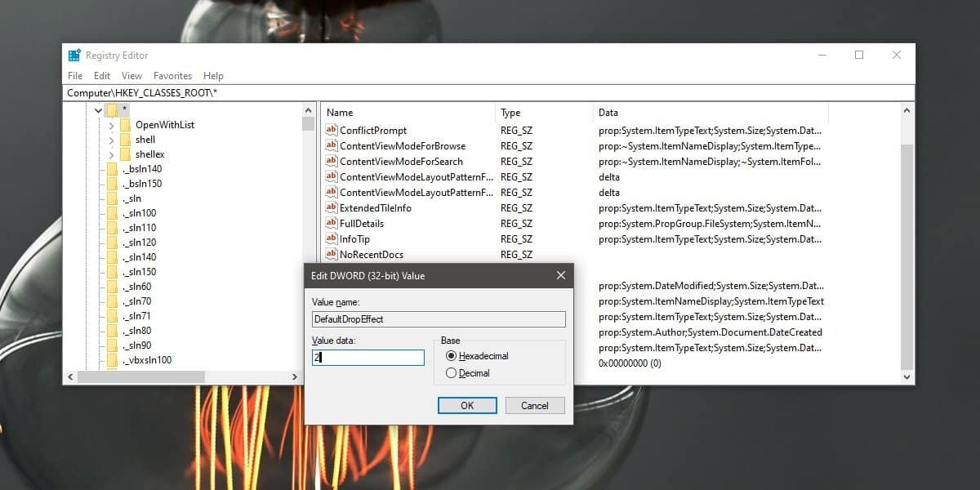Click the folder icon of shell key
Image resolution: width=980 pixels, height=490 pixels.
pos(125,140)
